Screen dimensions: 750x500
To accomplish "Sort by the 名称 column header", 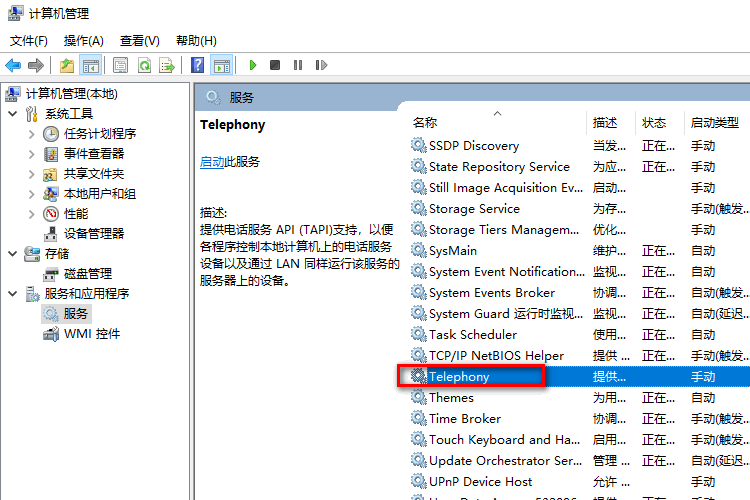I will [x=498, y=122].
